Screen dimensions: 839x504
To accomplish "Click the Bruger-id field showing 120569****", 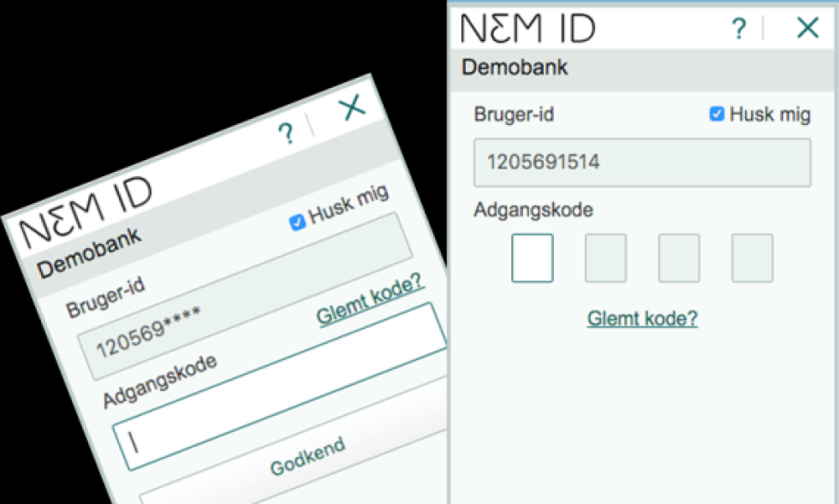I will [246, 296].
